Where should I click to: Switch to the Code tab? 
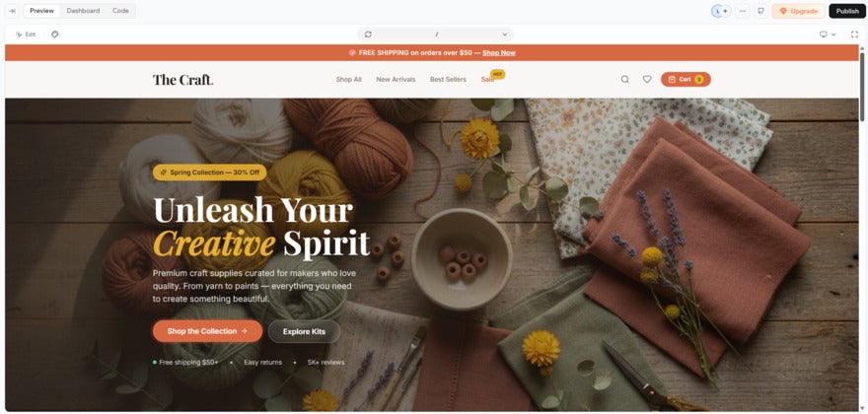click(x=120, y=11)
